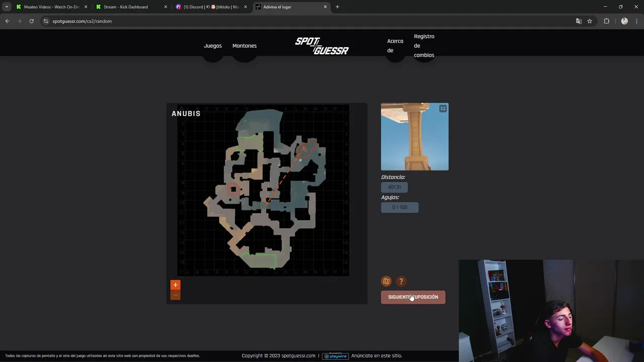
Task: Open the translate page icon
Action: point(579,21)
